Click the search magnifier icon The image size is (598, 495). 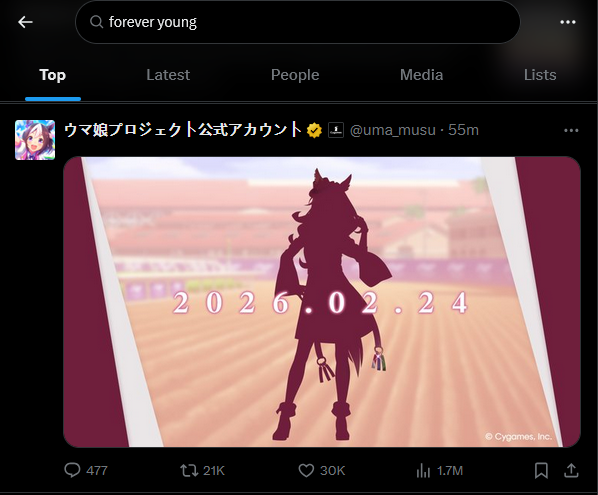[96, 22]
